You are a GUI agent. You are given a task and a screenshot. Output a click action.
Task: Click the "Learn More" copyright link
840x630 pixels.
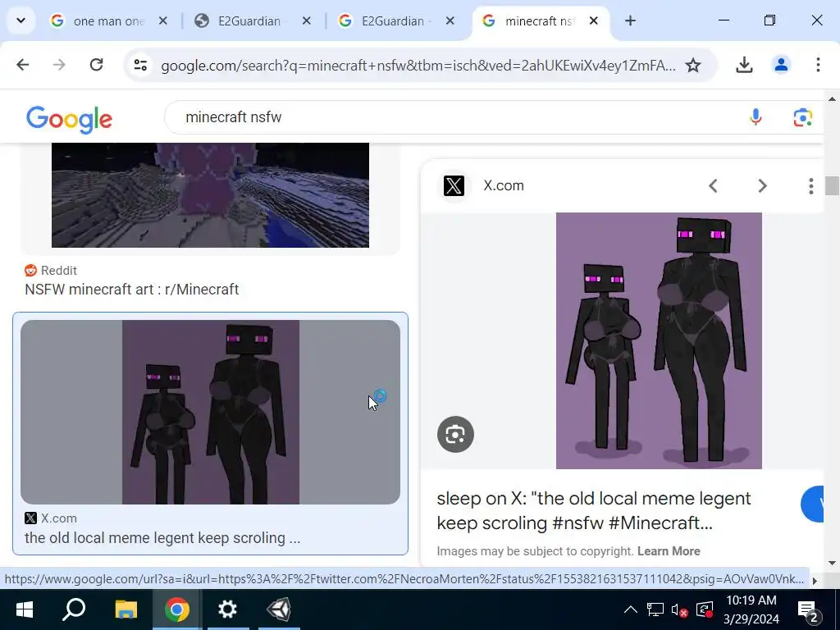669,551
